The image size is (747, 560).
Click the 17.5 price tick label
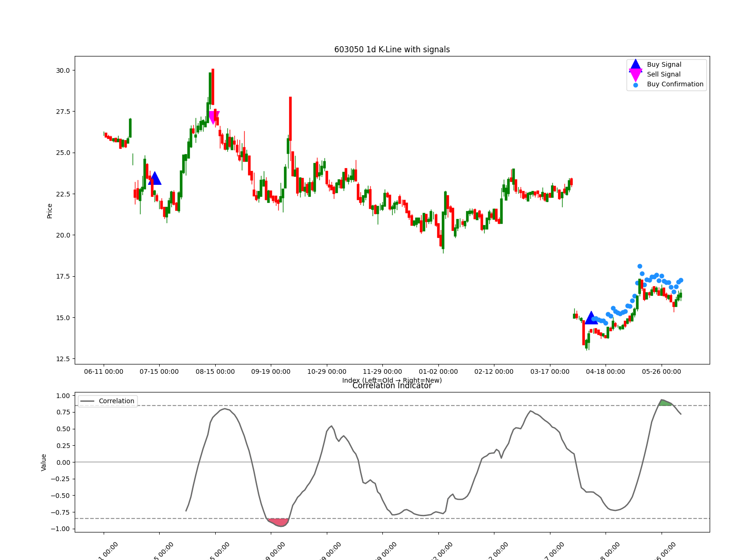63,276
